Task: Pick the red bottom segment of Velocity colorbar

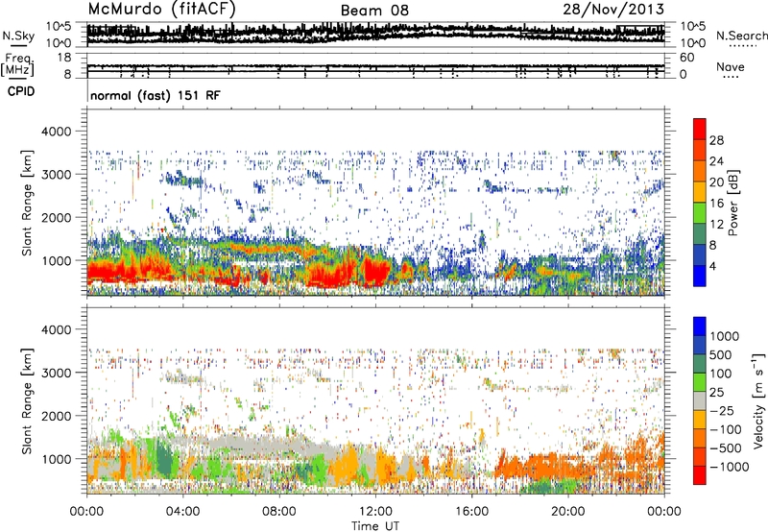Action: coord(700,475)
